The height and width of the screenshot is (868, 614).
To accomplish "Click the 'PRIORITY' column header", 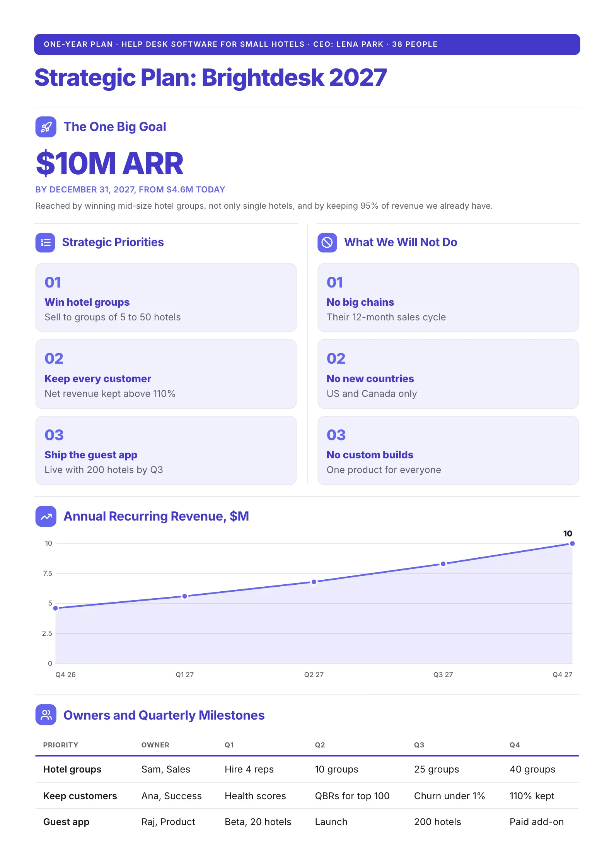I will (x=61, y=745).
